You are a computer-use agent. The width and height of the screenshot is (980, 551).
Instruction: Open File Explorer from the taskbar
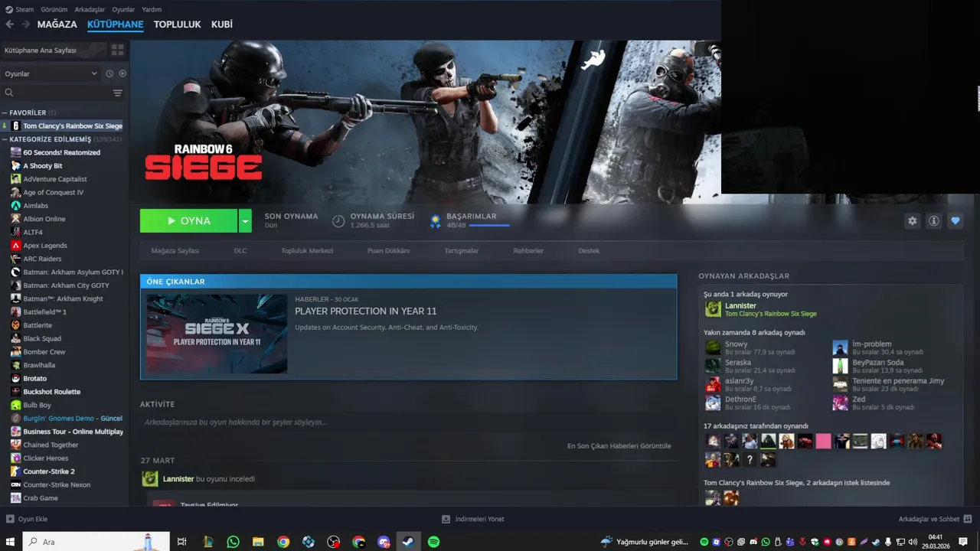258,542
